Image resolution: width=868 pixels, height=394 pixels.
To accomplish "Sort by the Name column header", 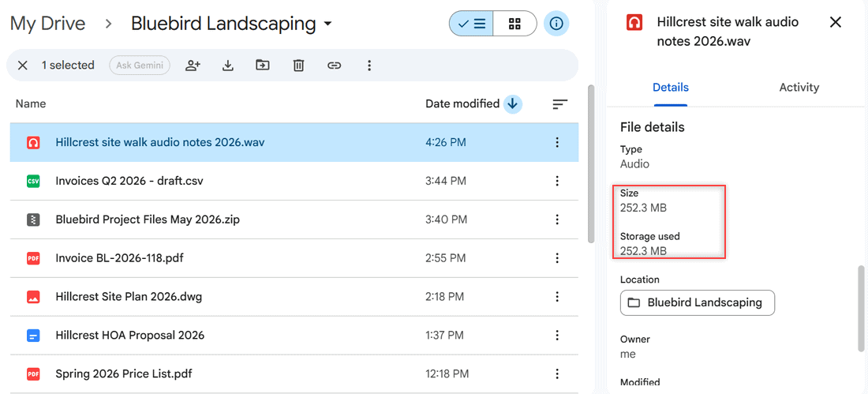I will (31, 103).
